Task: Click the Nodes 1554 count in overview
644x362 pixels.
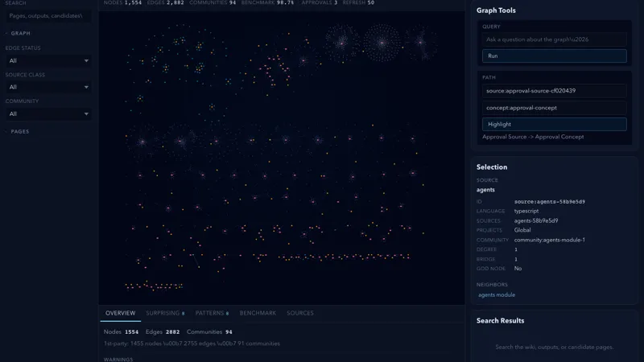Action: (122, 331)
